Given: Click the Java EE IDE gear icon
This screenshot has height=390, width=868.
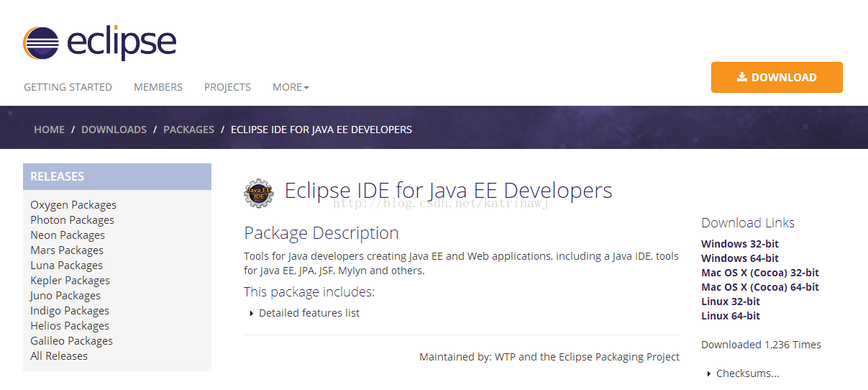Looking at the screenshot, I should pos(259,193).
